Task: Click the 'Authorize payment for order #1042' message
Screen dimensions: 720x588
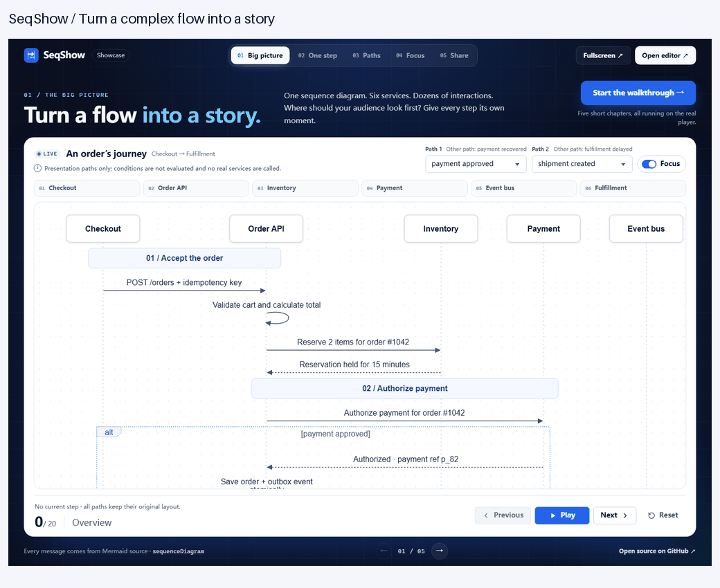Action: point(404,413)
